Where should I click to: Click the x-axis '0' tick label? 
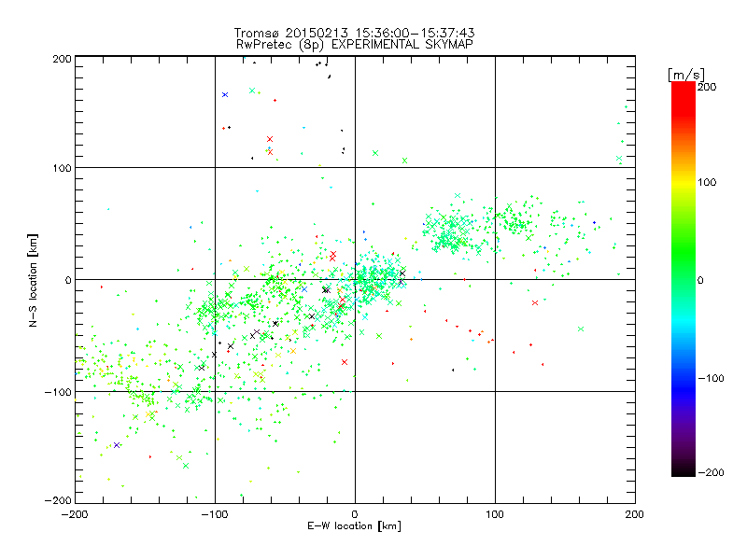click(x=355, y=514)
